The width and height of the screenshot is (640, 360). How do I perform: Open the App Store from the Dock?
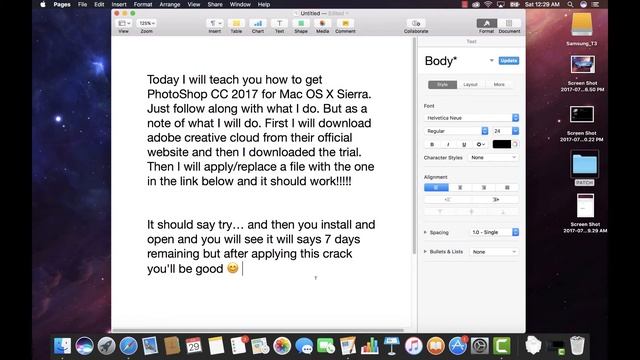(458, 346)
